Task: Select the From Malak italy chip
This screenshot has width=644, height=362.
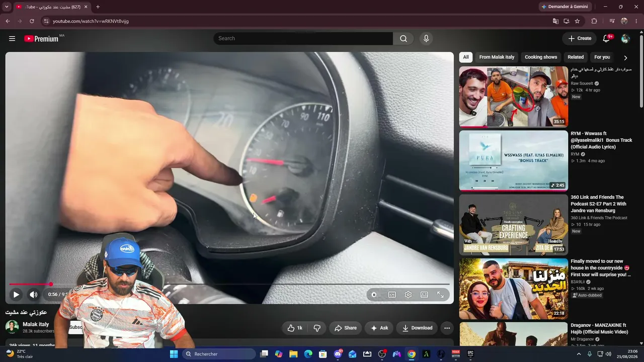Action: click(497, 57)
